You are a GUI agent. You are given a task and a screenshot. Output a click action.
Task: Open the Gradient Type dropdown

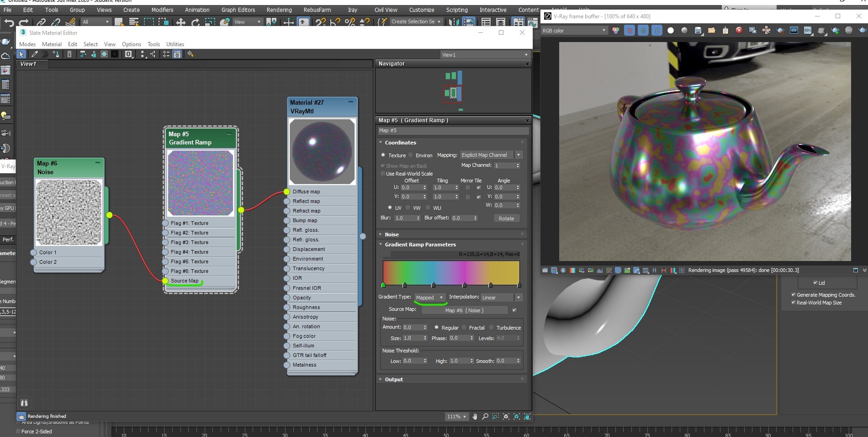pos(429,297)
